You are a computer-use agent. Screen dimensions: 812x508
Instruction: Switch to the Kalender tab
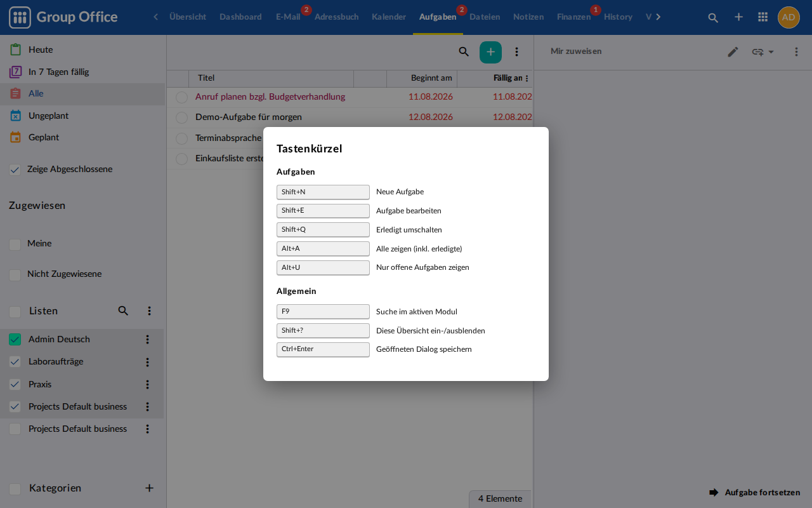(x=389, y=17)
